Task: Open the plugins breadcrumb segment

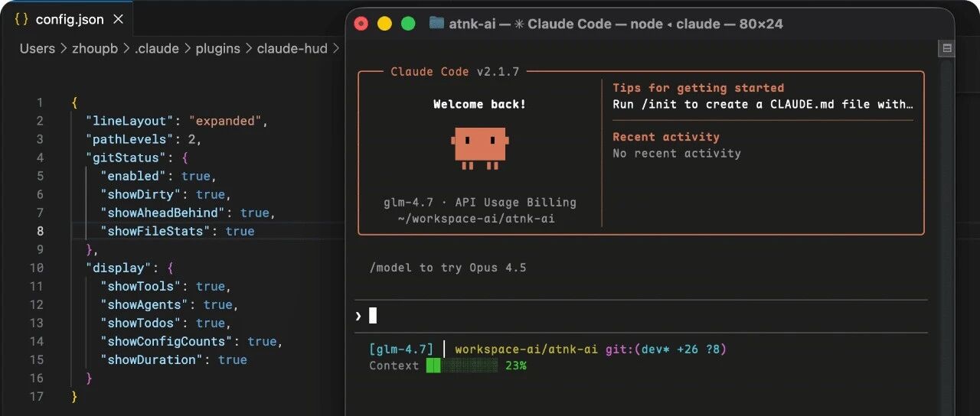Action: [217, 49]
